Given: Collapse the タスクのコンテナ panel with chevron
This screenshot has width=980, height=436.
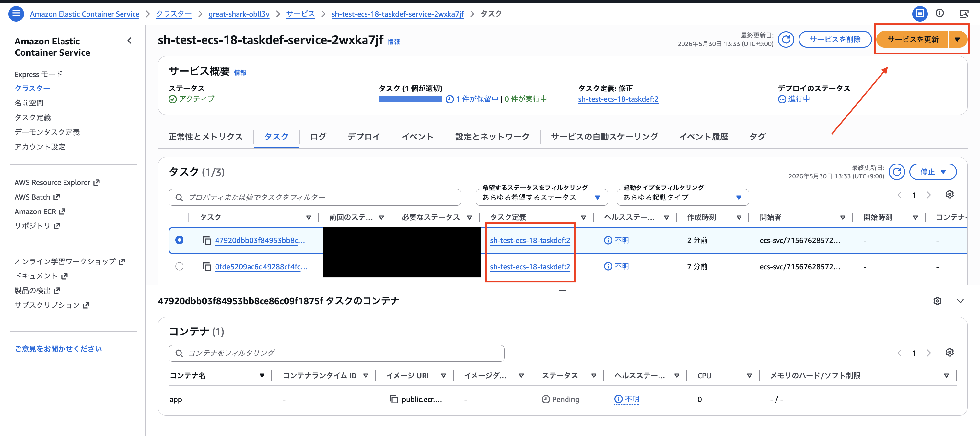Looking at the screenshot, I should pos(960,301).
